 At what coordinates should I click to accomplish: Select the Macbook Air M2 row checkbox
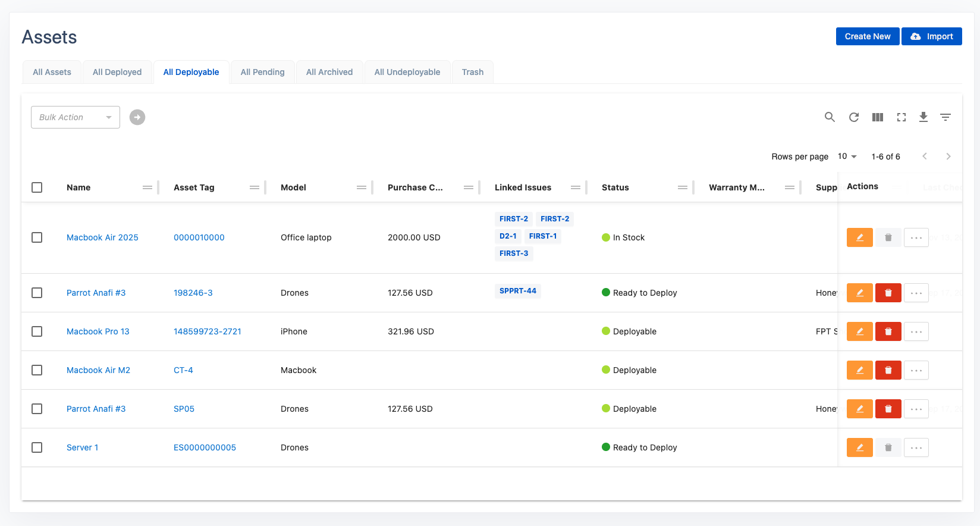(37, 370)
